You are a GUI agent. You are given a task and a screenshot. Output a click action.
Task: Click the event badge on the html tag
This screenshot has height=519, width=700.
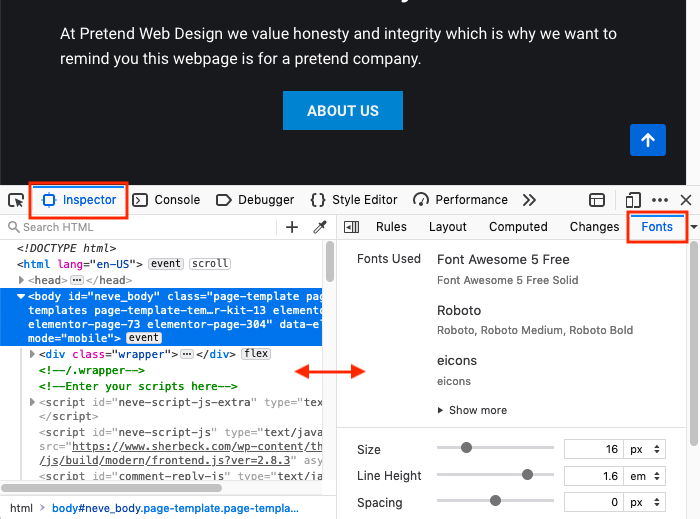pyautogui.click(x=166, y=264)
